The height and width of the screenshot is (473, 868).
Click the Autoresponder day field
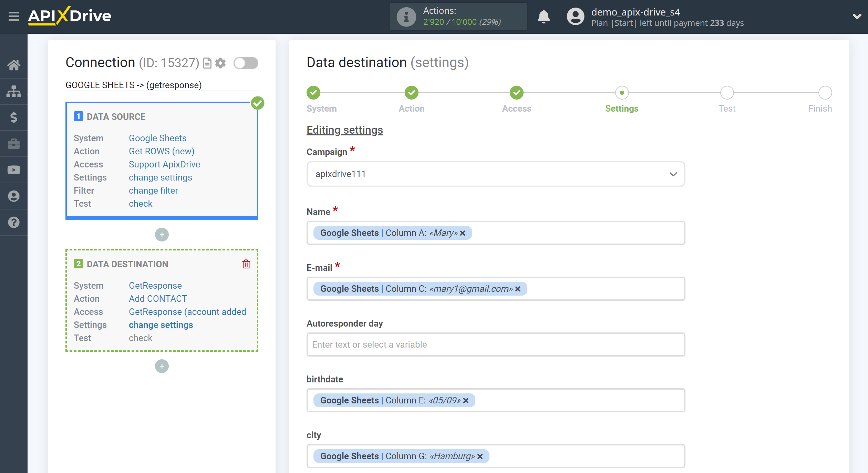[496, 345]
